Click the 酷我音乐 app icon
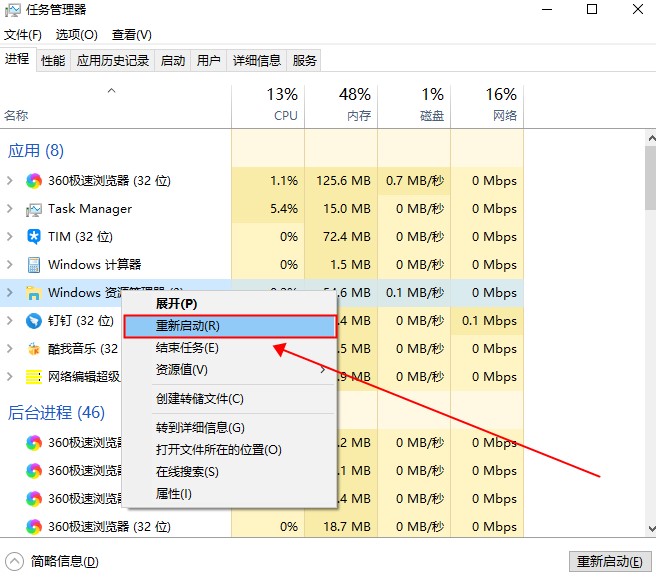656x581 pixels. point(33,349)
